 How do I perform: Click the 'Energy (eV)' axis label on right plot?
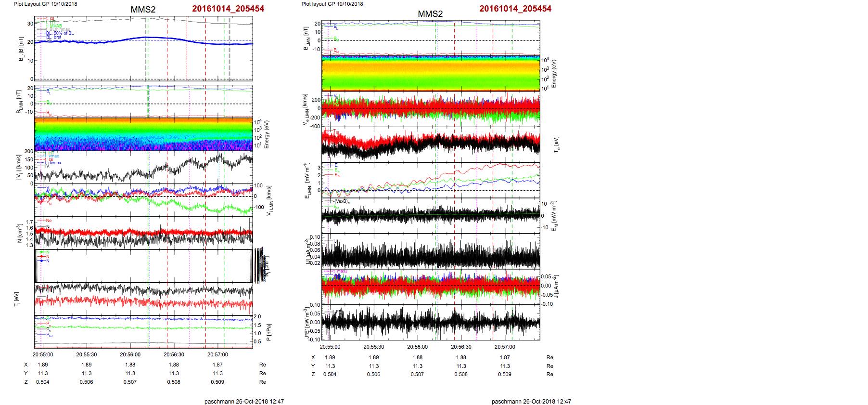[554, 74]
